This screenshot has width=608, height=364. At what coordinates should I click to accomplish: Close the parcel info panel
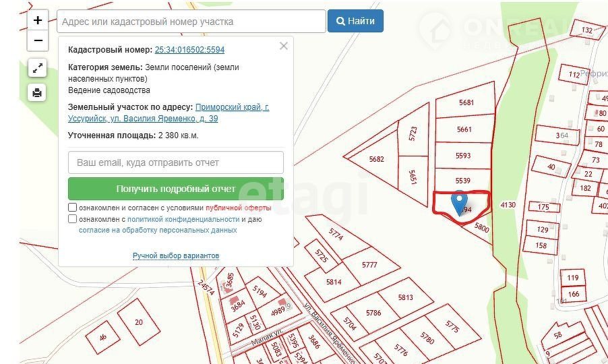point(284,46)
